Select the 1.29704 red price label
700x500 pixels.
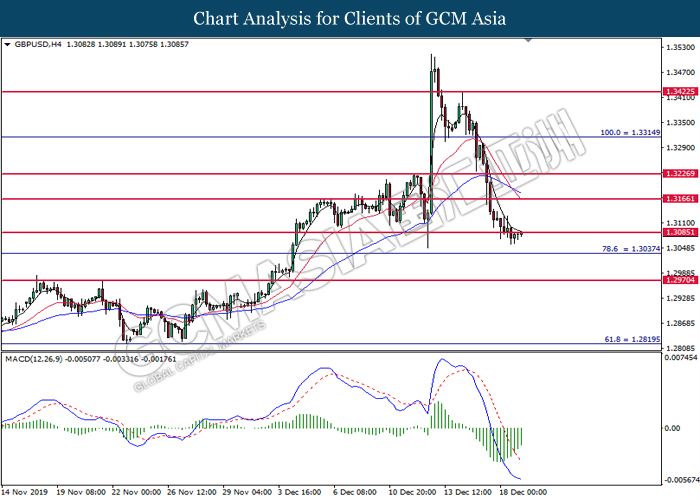[x=680, y=280]
